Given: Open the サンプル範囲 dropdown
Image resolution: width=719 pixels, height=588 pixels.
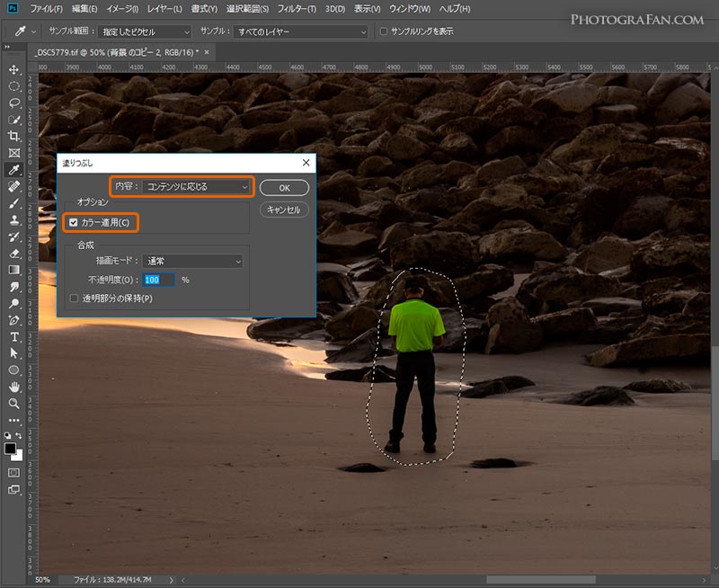Looking at the screenshot, I should tap(145, 31).
